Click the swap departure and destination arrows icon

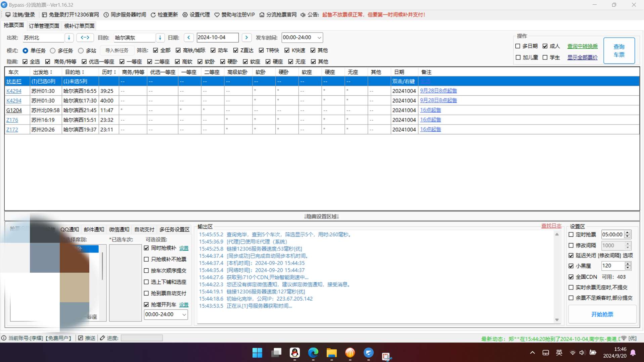85,38
